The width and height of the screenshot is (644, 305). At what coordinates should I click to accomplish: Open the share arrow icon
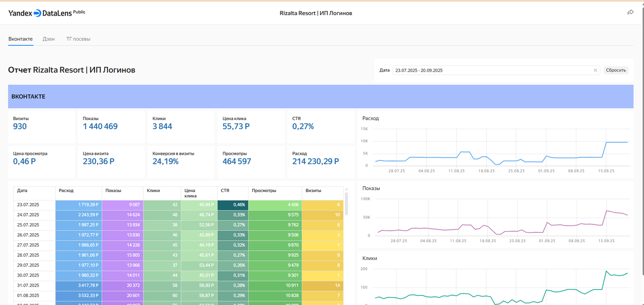(x=630, y=13)
